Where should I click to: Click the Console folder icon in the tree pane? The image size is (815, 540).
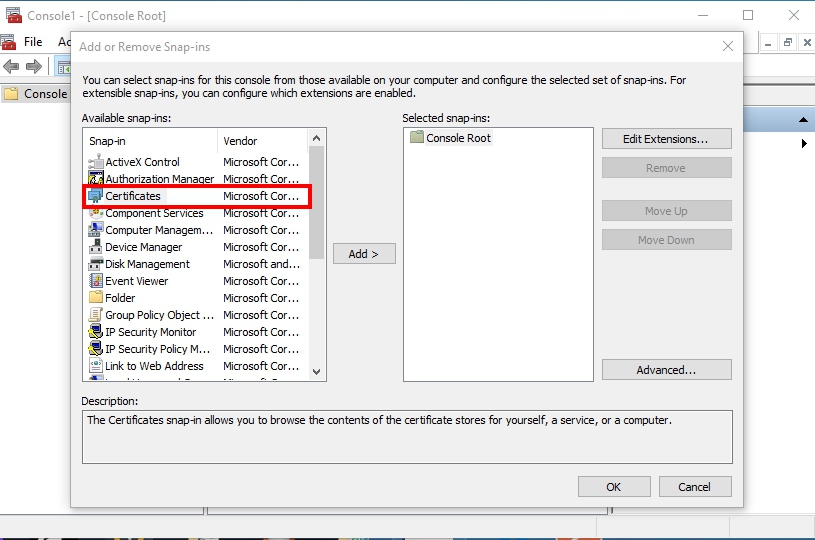tap(11, 94)
